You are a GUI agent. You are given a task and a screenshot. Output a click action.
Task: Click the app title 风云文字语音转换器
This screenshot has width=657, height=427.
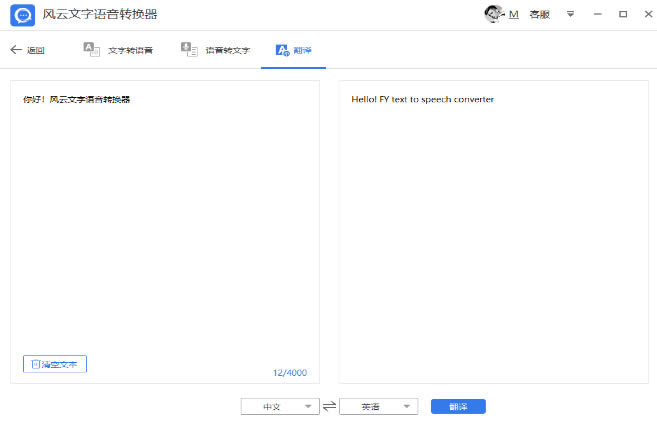coord(100,14)
